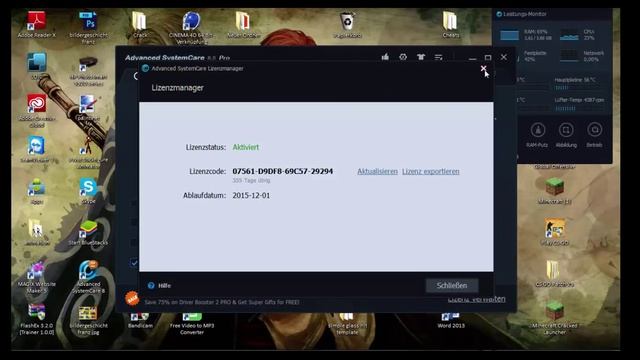Open the skin (shirt) icon in SystemCare
The width and height of the screenshot is (640, 360).
pos(421,57)
